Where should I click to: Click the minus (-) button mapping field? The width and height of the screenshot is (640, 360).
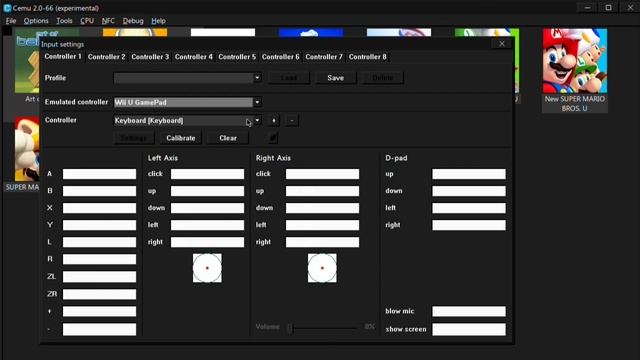(x=99, y=329)
